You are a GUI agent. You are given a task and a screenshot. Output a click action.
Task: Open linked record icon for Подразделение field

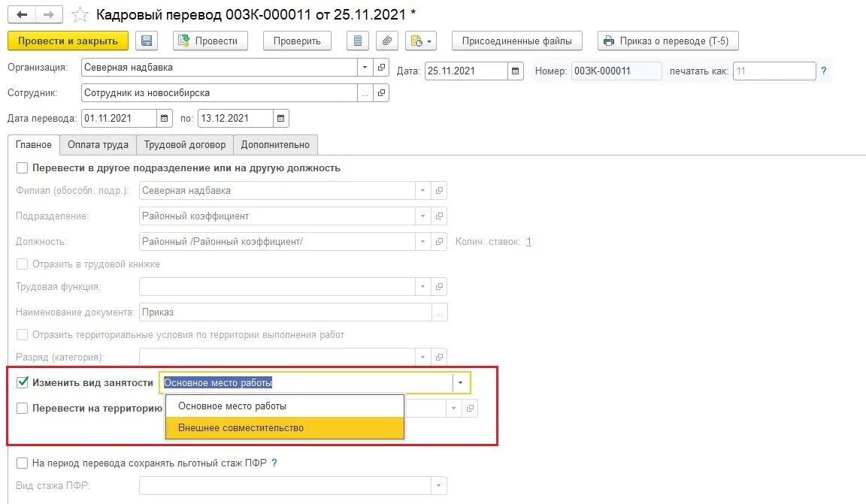point(439,216)
